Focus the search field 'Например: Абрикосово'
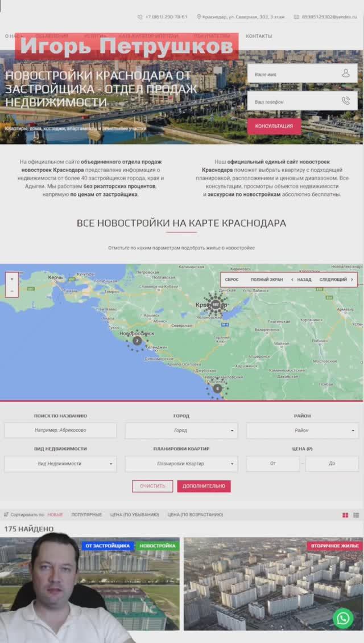The width and height of the screenshot is (364, 643). (x=60, y=431)
